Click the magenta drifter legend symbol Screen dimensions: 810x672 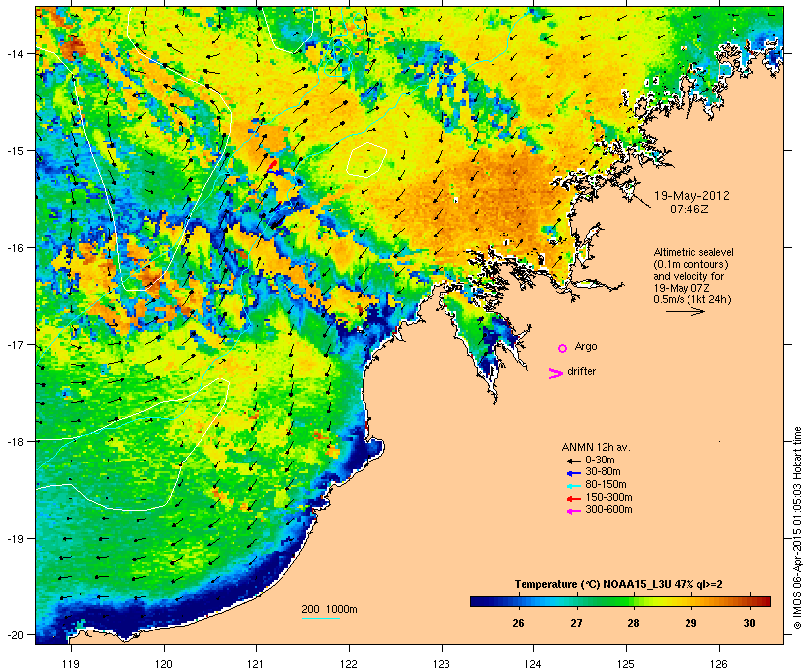[555, 374]
